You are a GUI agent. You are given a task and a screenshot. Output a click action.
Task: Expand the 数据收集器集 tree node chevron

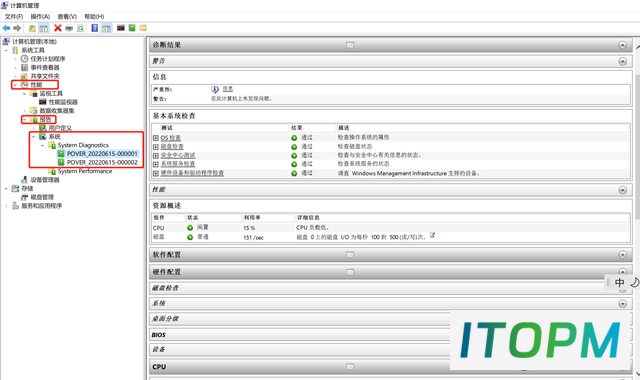(x=24, y=111)
